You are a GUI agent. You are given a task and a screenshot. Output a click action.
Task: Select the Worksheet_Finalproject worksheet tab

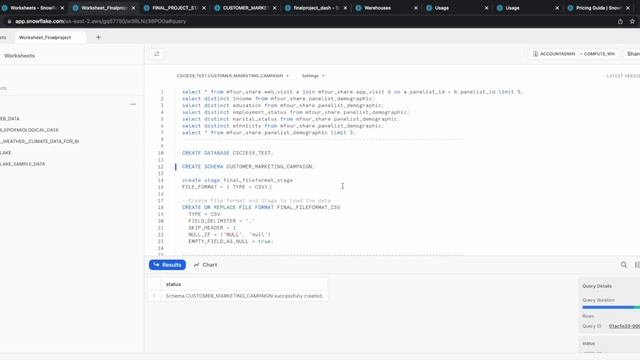click(45, 37)
